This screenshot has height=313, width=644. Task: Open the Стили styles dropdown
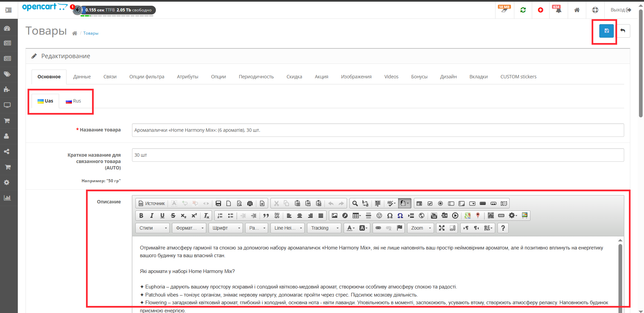point(153,228)
